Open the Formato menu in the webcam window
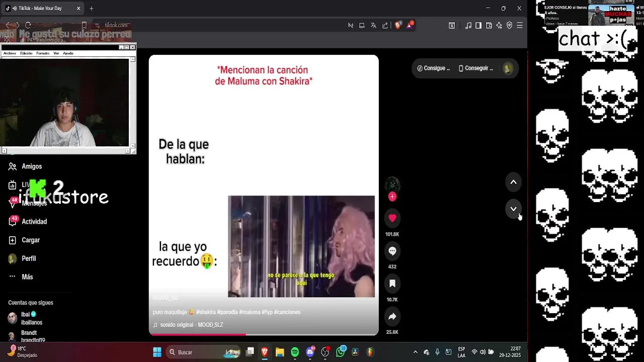Image resolution: width=644 pixels, height=362 pixels. [x=43, y=53]
